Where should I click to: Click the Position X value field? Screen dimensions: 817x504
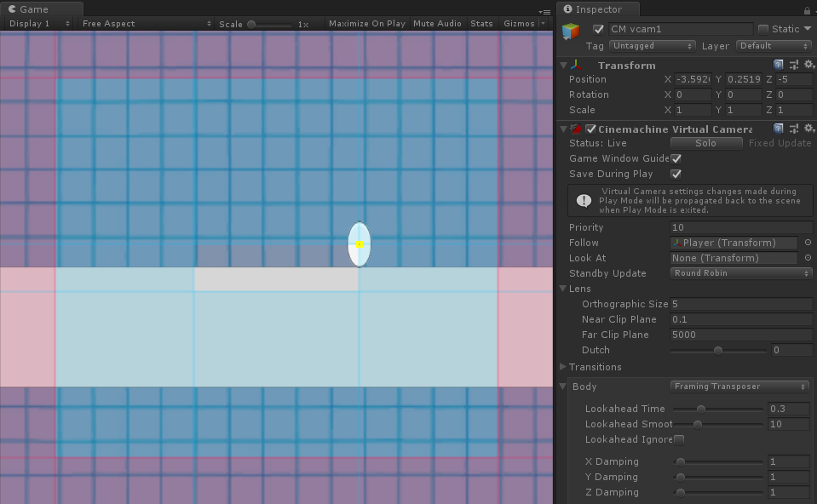point(692,79)
